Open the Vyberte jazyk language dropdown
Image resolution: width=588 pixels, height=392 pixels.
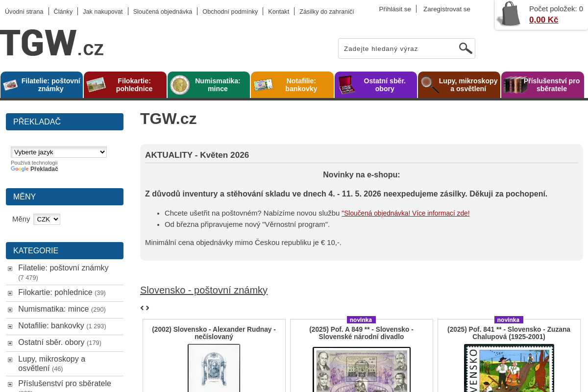[x=59, y=152]
